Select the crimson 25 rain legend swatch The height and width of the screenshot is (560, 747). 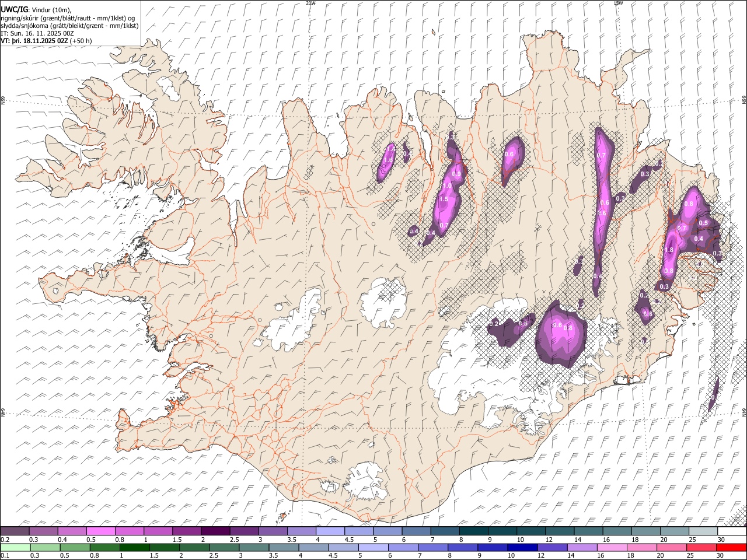(701, 547)
